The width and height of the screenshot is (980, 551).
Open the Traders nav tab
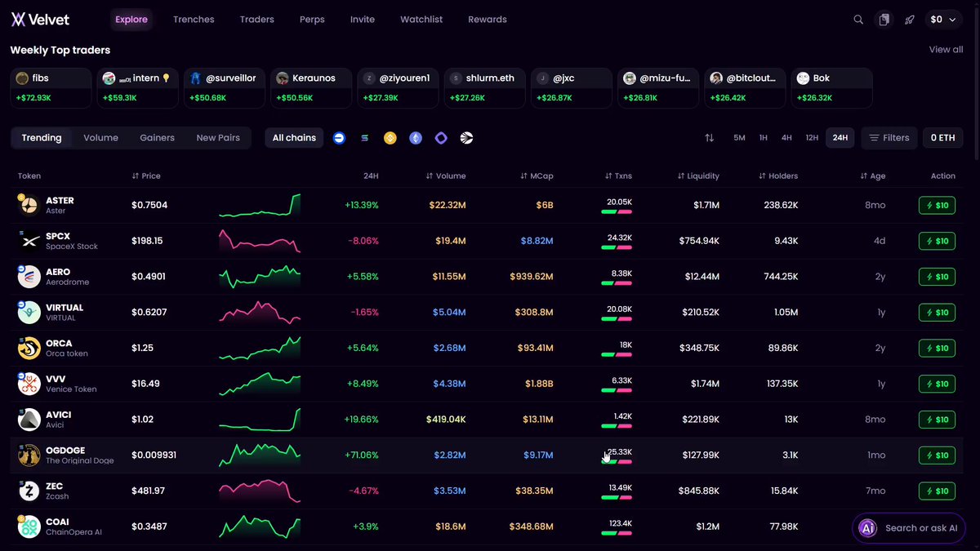tap(257, 20)
